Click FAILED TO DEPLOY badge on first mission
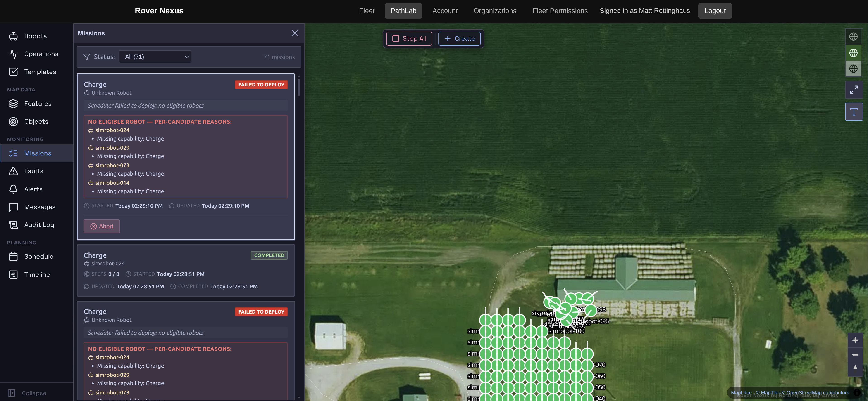 point(261,85)
